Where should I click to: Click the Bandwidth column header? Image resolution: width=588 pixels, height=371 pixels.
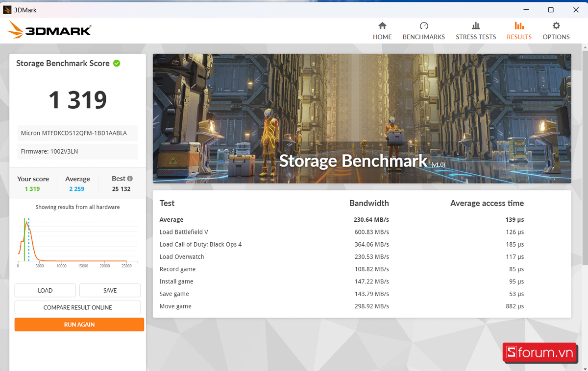369,203
